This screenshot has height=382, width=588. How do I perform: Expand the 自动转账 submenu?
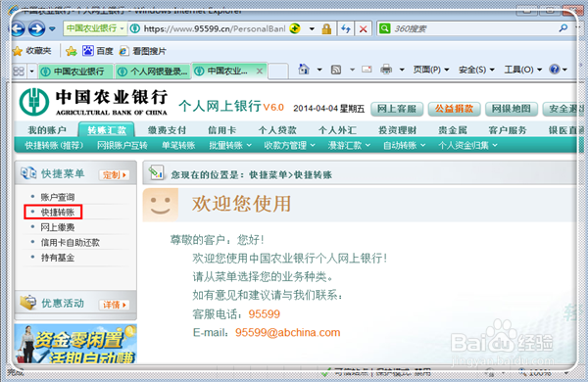pyautogui.click(x=404, y=145)
